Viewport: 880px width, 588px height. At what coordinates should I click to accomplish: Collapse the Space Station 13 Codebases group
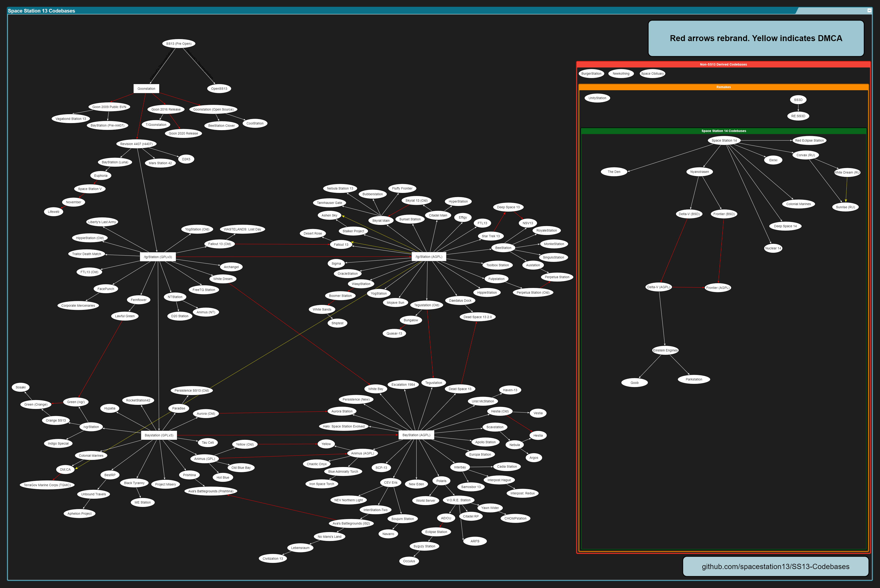[x=869, y=11]
